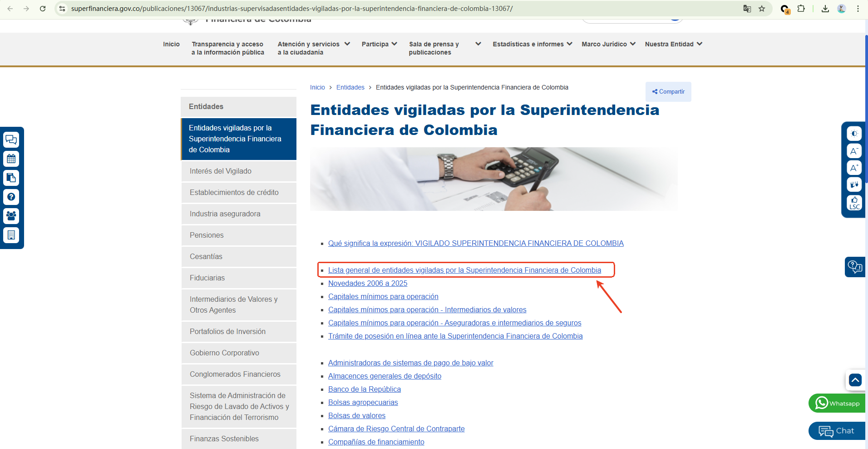Open the extensions puzzle icon
This screenshot has height=449, width=868.
click(801, 9)
